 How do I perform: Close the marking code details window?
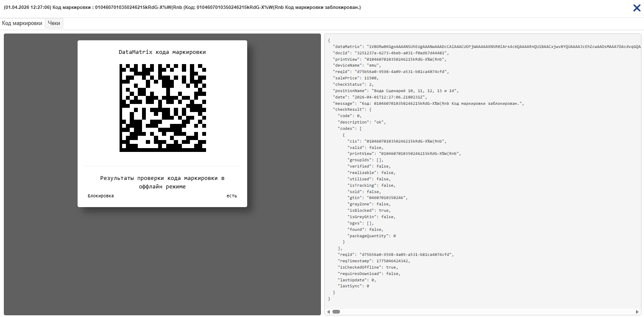(636, 8)
